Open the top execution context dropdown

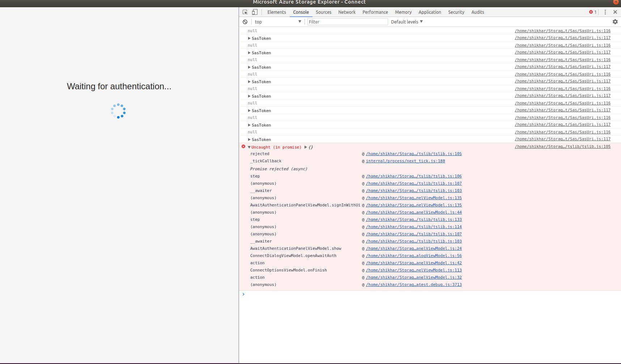(277, 22)
